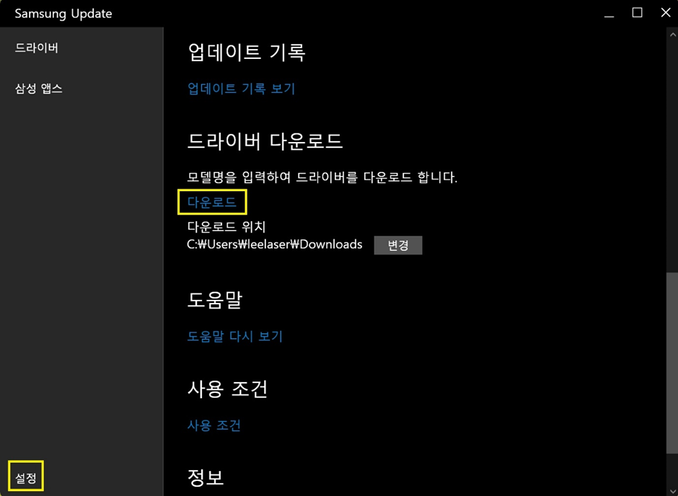Viewport: 678px width, 496px height.
Task: Click the Samsung Update title text
Action: [x=64, y=13]
